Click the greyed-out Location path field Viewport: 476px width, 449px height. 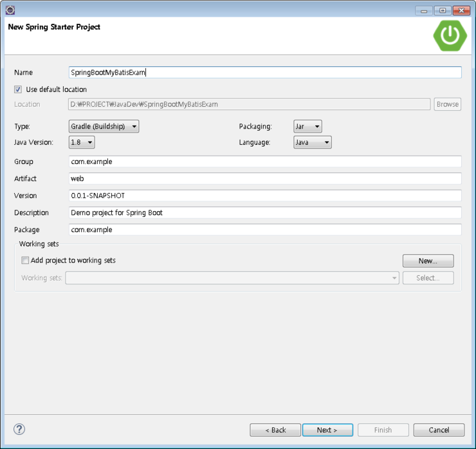click(x=249, y=104)
